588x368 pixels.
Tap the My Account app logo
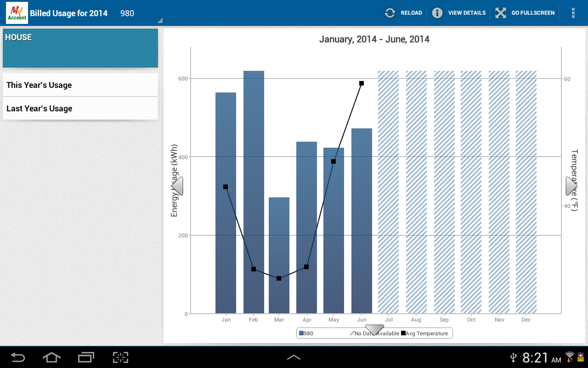(17, 13)
